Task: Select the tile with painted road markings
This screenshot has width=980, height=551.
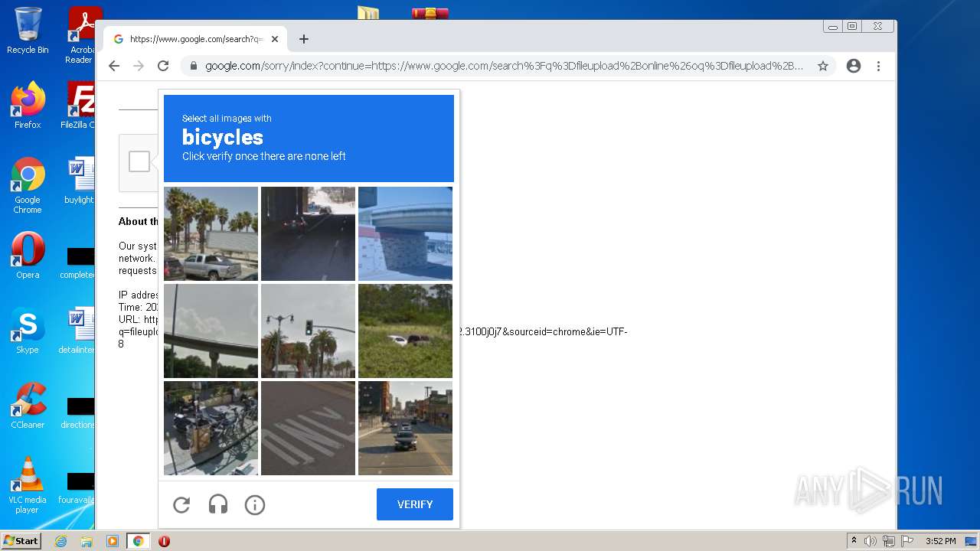Action: click(308, 428)
